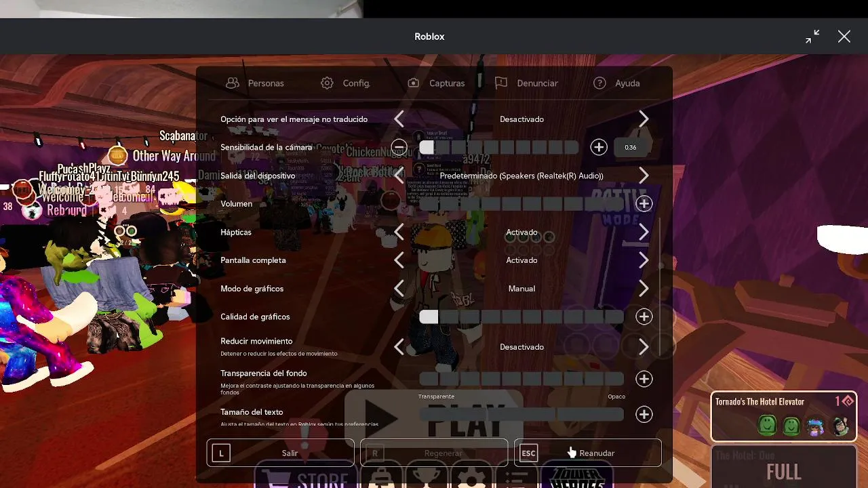
Task: Select previous output device with left arrow
Action: coord(399,176)
